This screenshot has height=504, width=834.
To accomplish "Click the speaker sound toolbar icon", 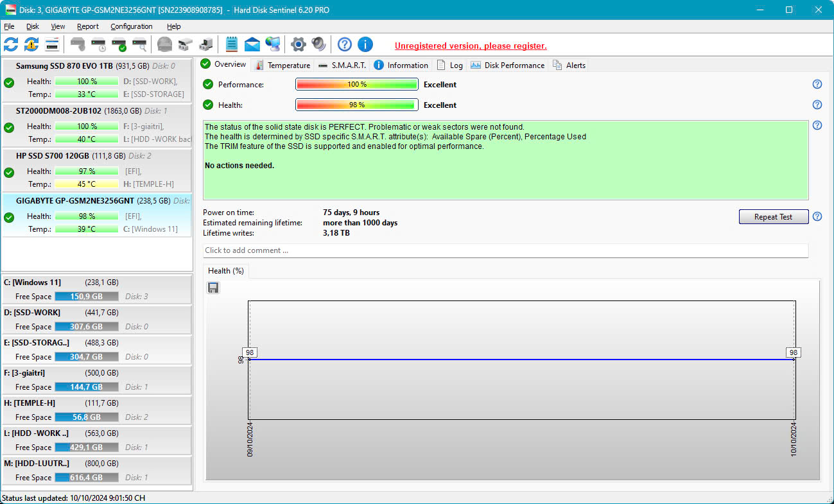I will 319,44.
